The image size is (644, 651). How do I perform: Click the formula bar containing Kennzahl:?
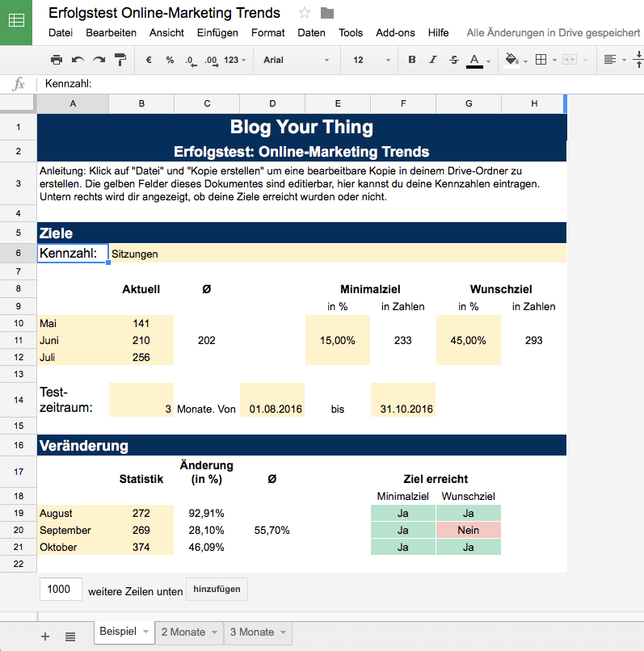tap(341, 83)
